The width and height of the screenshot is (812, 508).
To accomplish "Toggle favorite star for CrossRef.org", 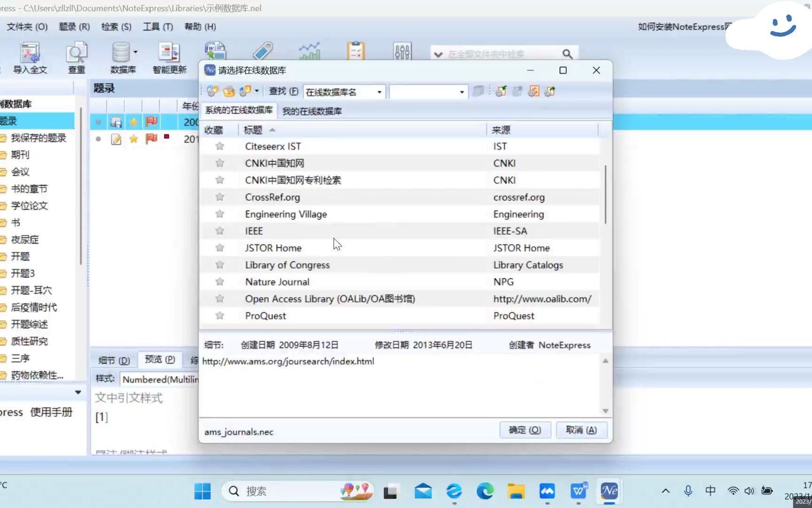I will 219,197.
